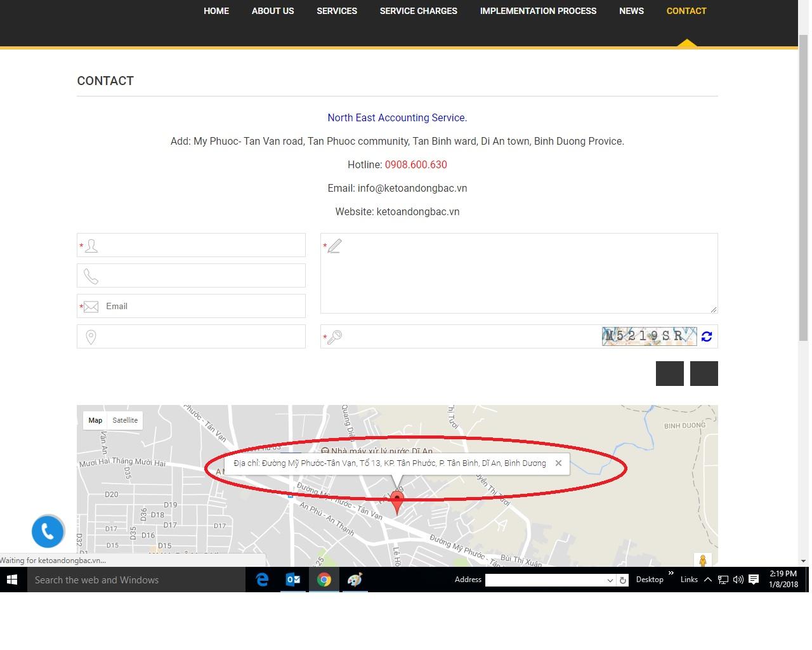This screenshot has width=812, height=650.
Task: Refresh the captcha image
Action: pyautogui.click(x=707, y=336)
